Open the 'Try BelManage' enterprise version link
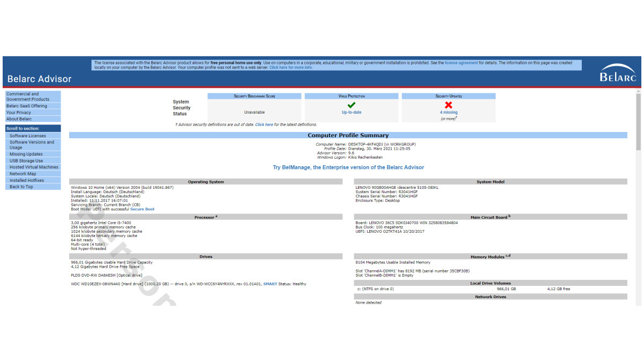This screenshot has width=644, height=362. 348,167
